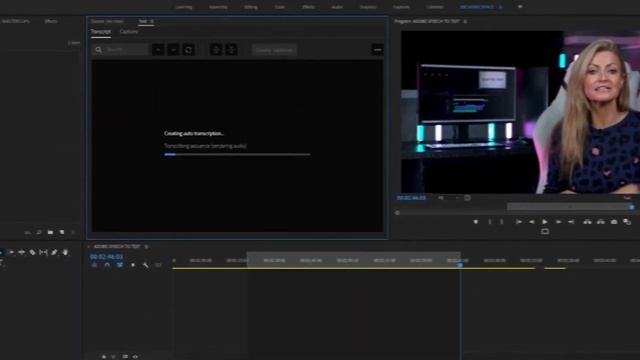Click the auto transcription progress bar
640x360 pixels.
click(x=237, y=154)
